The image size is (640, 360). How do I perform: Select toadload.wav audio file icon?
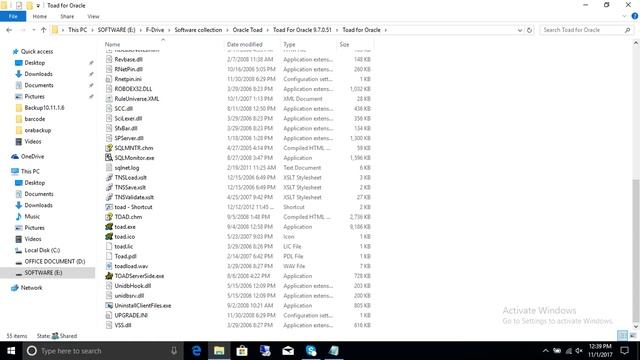[x=109, y=266]
